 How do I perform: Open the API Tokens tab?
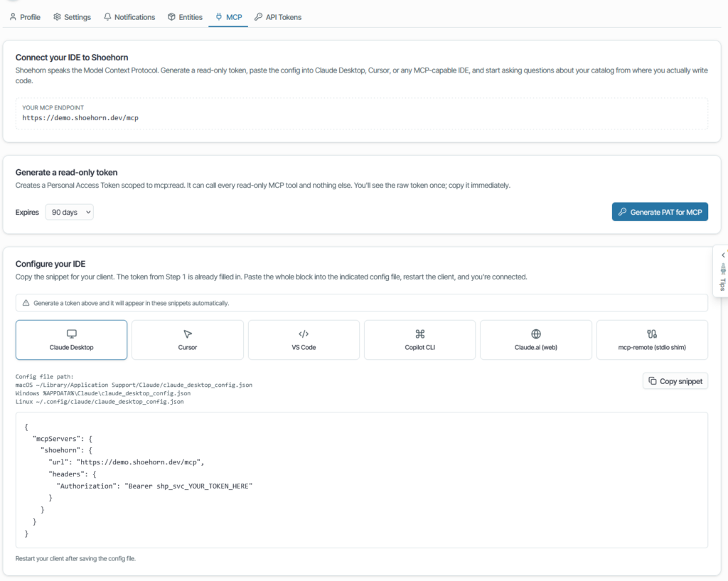tap(278, 17)
